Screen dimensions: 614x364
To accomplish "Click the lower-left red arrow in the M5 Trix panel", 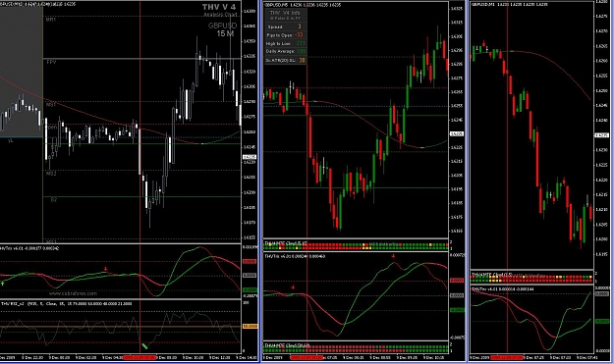I will pos(293,287).
